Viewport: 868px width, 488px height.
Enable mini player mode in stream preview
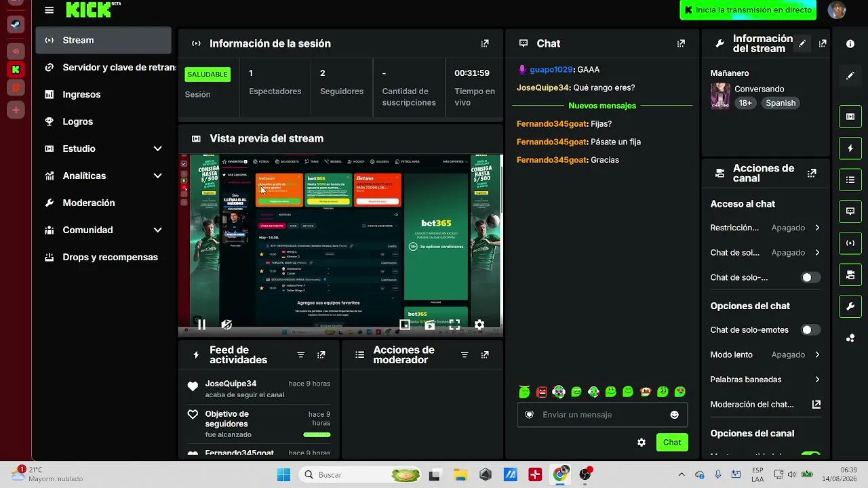click(x=405, y=325)
